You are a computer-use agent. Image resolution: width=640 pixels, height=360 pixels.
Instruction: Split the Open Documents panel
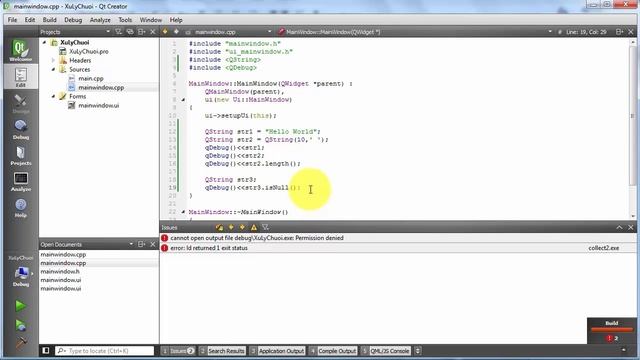(x=141, y=244)
